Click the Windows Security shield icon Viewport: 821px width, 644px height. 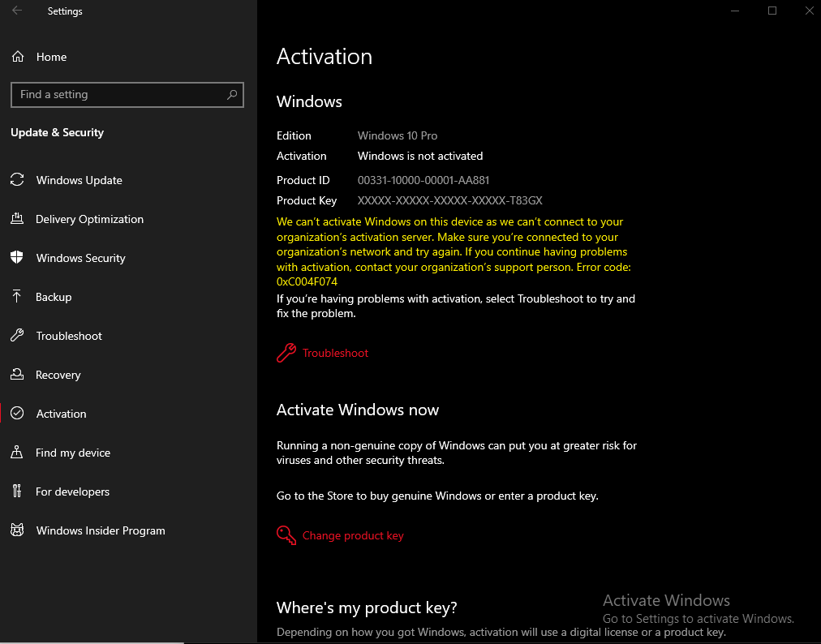pyautogui.click(x=17, y=258)
